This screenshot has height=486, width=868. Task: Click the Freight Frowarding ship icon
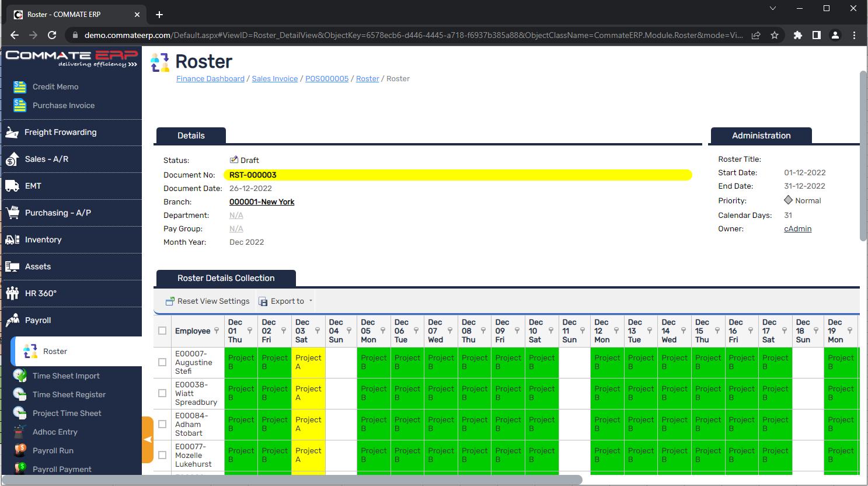pos(12,133)
